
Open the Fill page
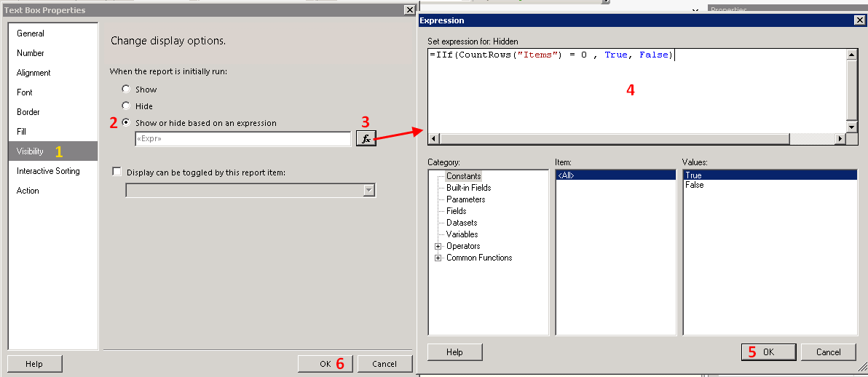coord(53,132)
